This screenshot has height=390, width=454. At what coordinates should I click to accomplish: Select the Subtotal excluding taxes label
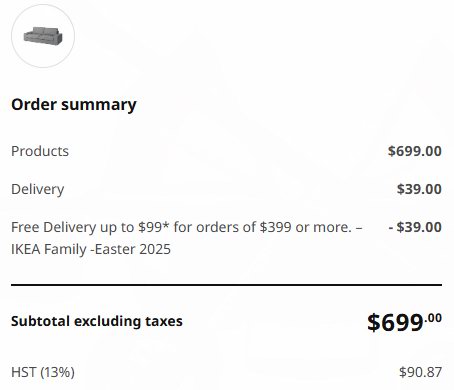(97, 321)
